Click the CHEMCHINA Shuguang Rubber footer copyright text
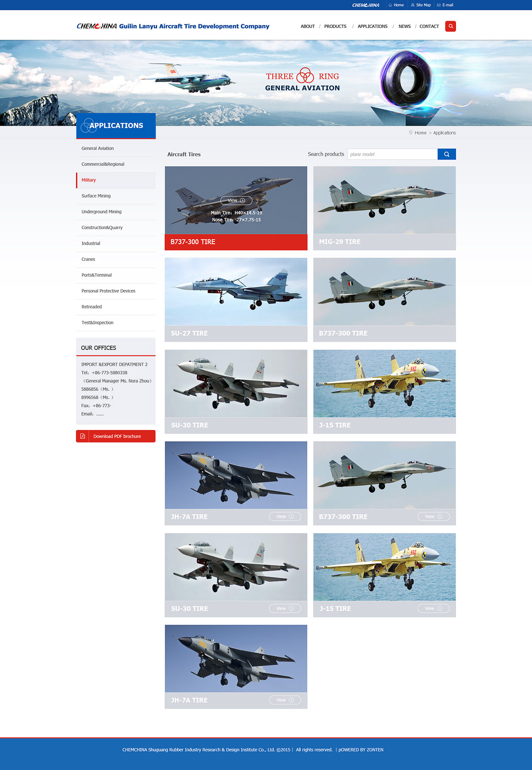 click(x=206, y=750)
